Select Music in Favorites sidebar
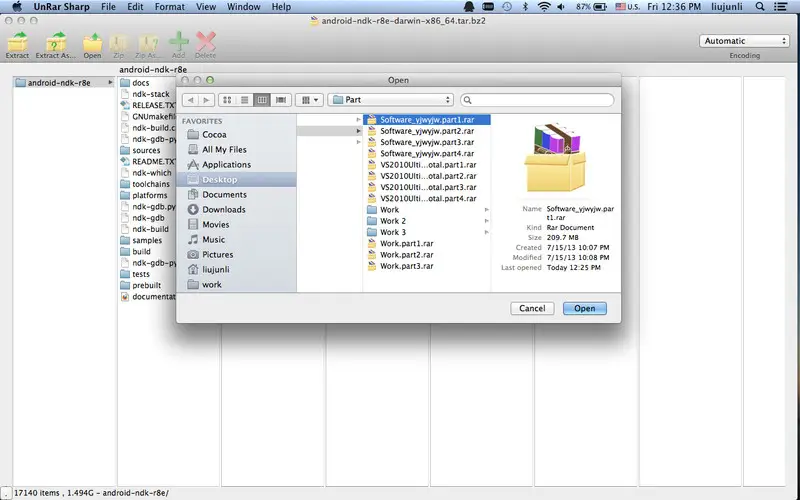 coord(213,240)
